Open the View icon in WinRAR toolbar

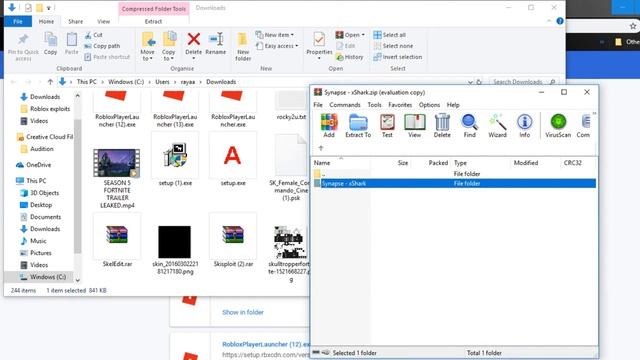point(414,126)
